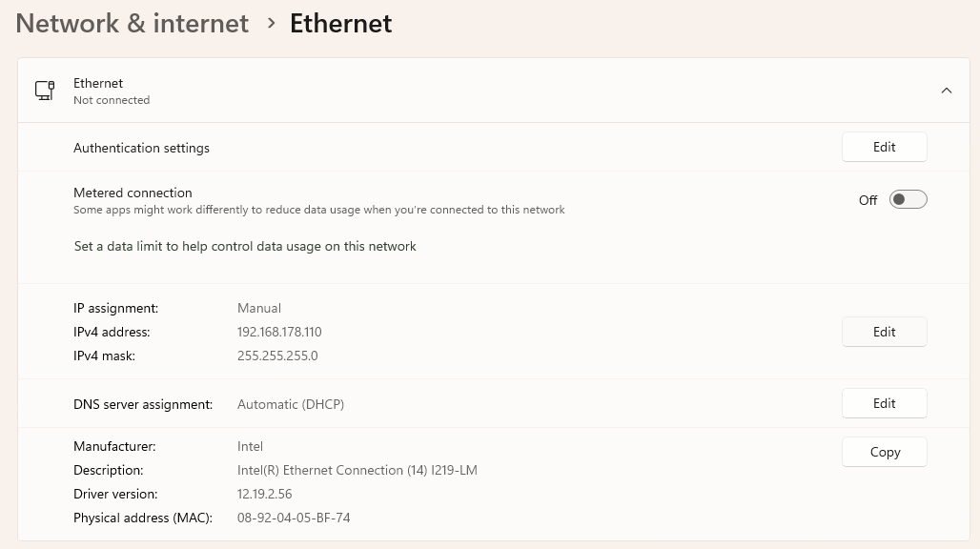Edit IP assignment settings
Viewport: 980px width, 549px height.
pyautogui.click(x=884, y=332)
